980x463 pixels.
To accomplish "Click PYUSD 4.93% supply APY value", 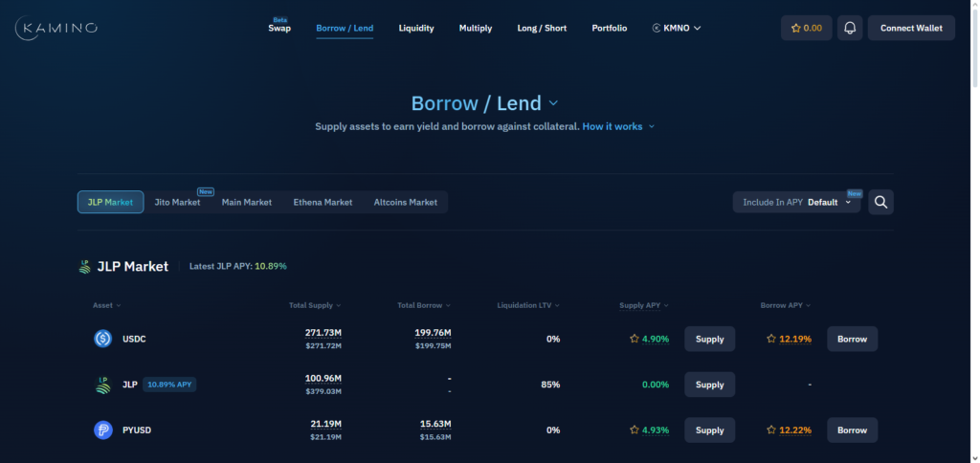I will point(656,430).
